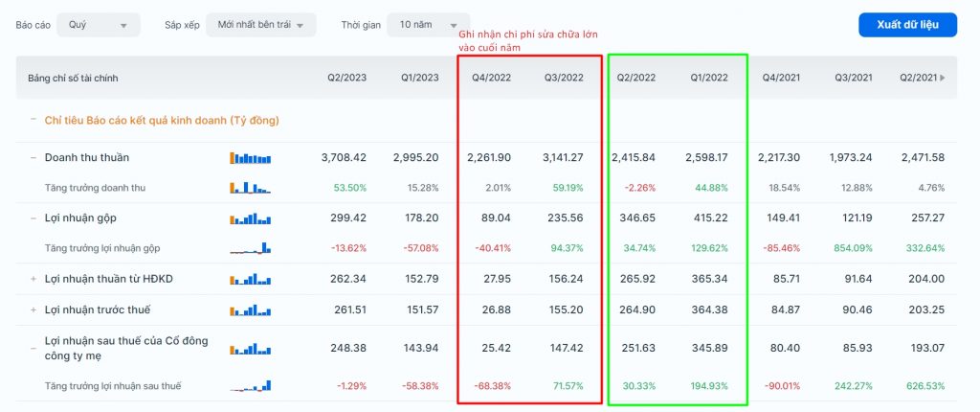
Task: Click the Xuất dữ liệu button
Action: [907, 25]
